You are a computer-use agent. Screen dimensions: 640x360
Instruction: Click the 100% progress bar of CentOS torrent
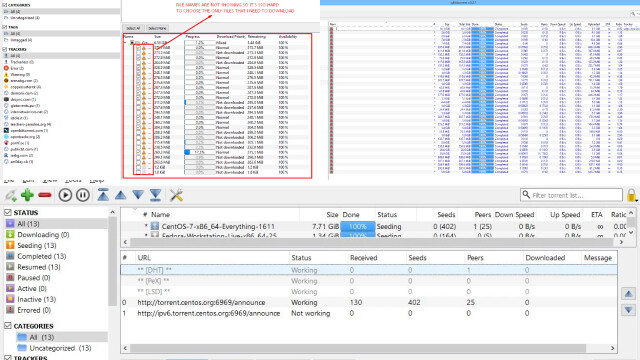click(x=358, y=226)
